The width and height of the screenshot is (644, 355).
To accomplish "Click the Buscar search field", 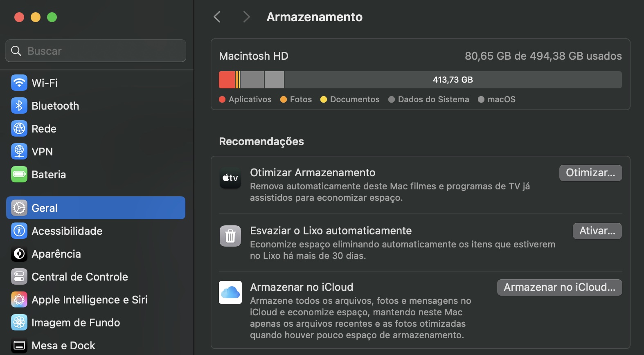I will click(96, 51).
